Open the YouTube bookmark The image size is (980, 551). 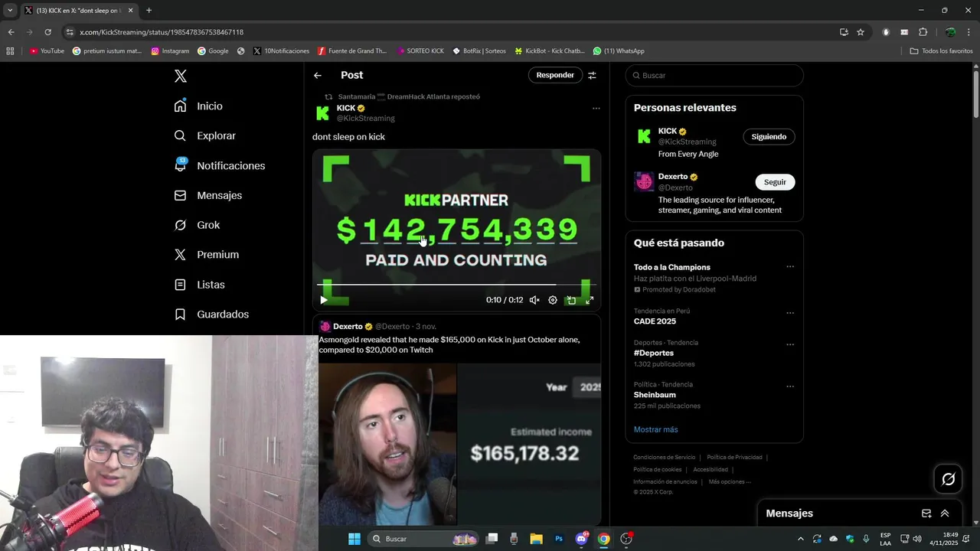(47, 51)
